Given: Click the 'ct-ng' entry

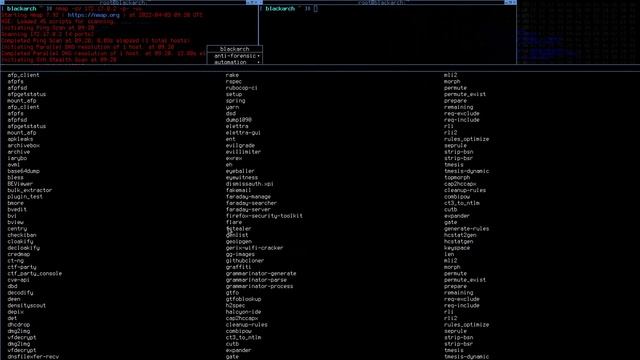Looking at the screenshot, I should [16, 261].
